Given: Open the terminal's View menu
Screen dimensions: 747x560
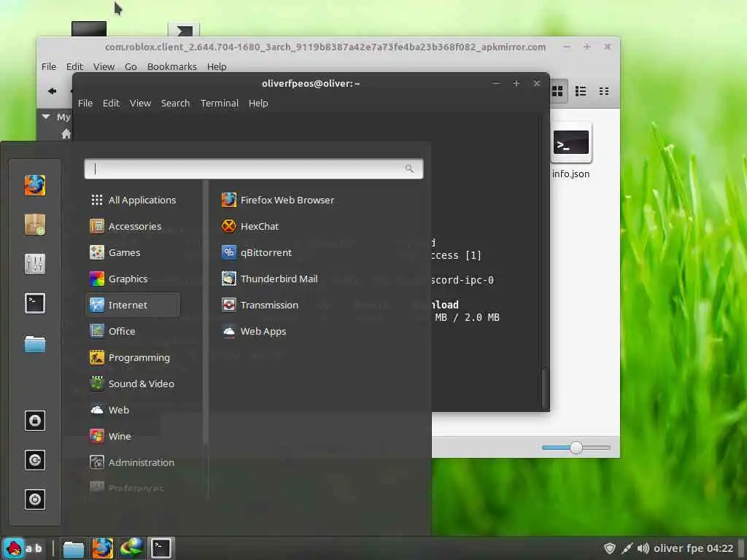Looking at the screenshot, I should 140,104.
